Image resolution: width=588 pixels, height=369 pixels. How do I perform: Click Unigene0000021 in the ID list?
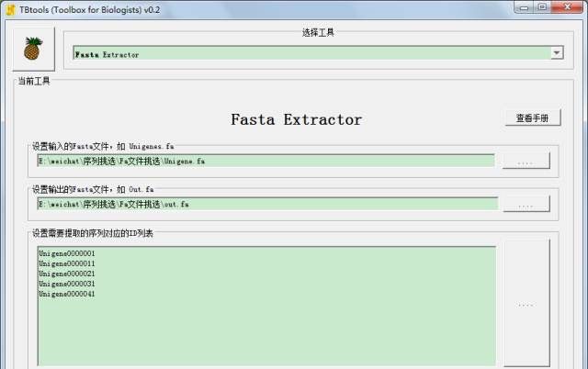pyautogui.click(x=67, y=274)
